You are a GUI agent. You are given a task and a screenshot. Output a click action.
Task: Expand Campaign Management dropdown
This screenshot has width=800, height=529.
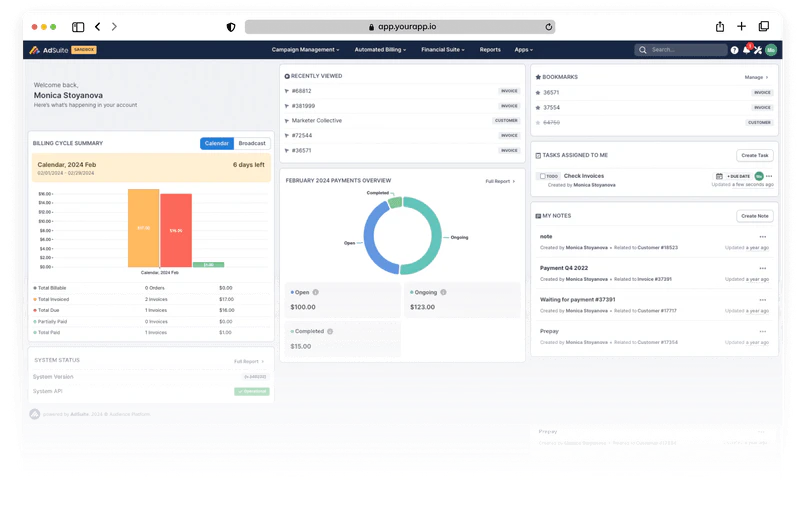point(305,50)
